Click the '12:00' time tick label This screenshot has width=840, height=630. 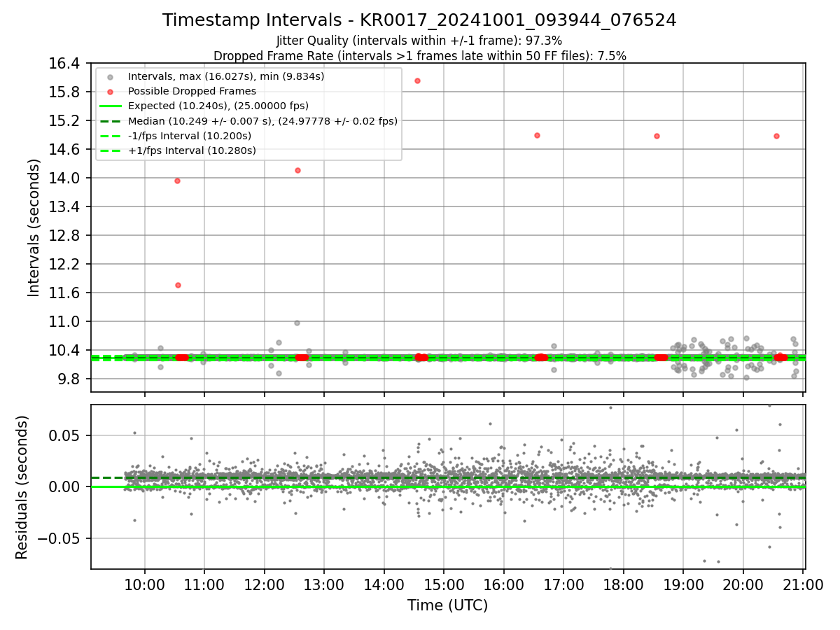pos(265,584)
